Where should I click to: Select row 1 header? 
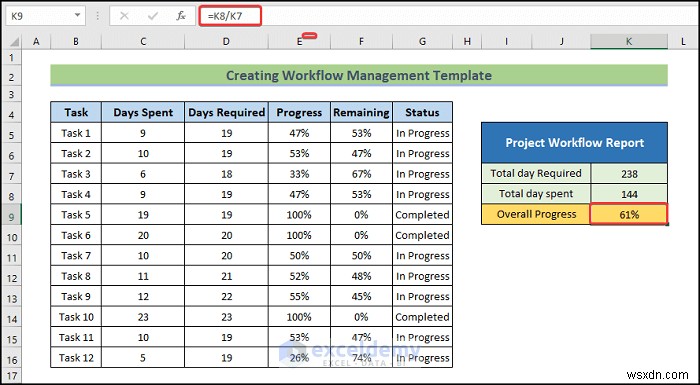tap(11, 57)
